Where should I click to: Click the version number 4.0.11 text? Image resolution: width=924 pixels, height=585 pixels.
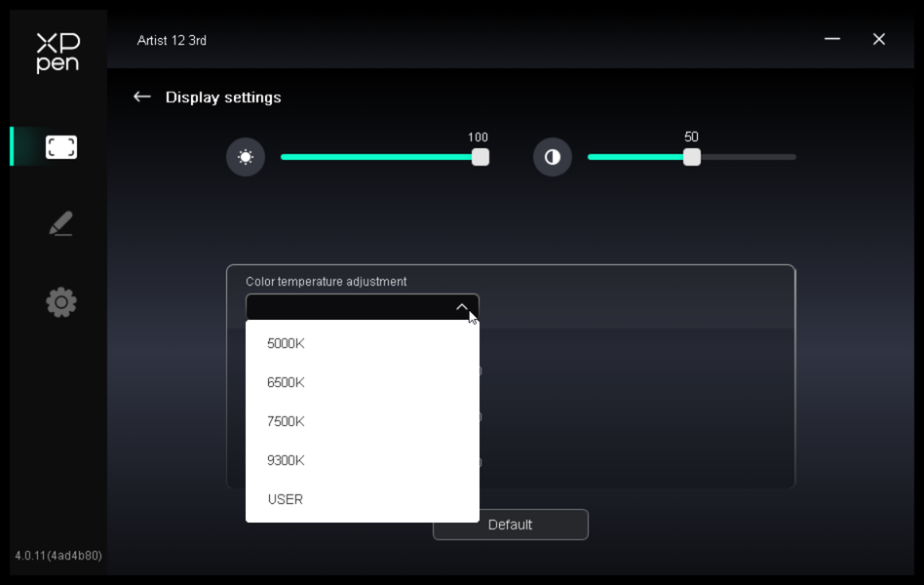coord(58,556)
